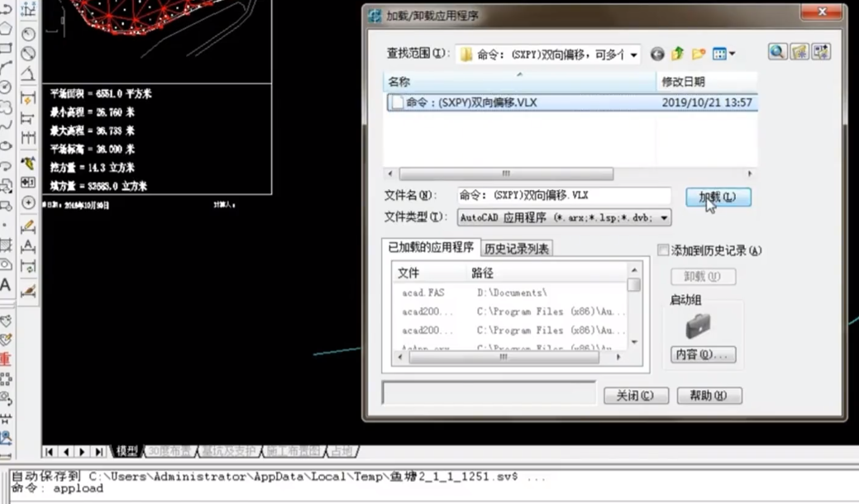859x504 pixels.
Task: Switch to 历史记录列表 tab
Action: pyautogui.click(x=517, y=249)
